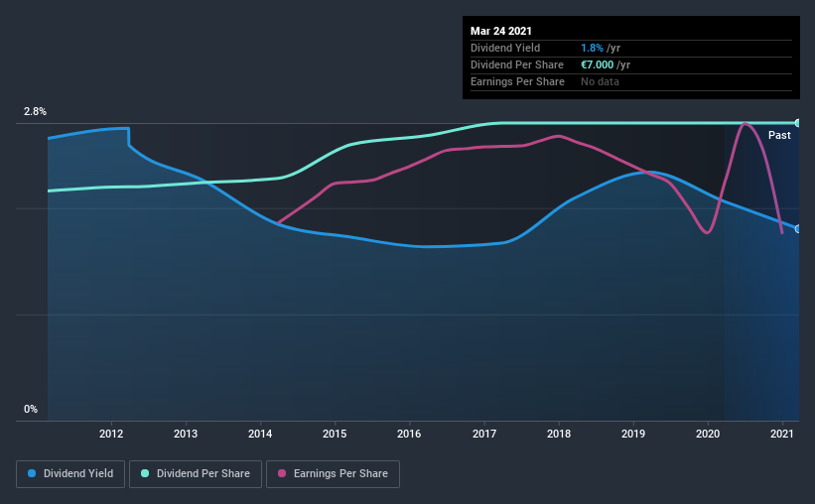Select the 2015 x-axis label
Image resolution: width=815 pixels, height=504 pixels.
click(x=335, y=434)
